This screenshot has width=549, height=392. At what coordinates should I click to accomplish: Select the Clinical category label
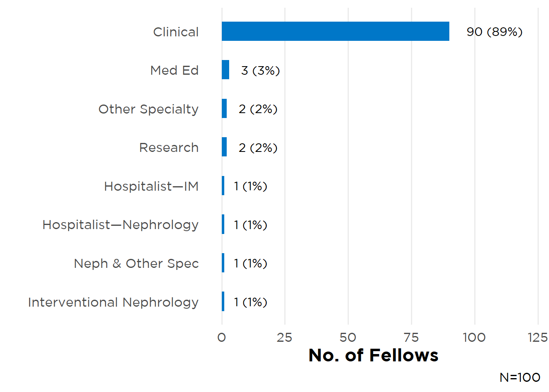[x=176, y=32]
